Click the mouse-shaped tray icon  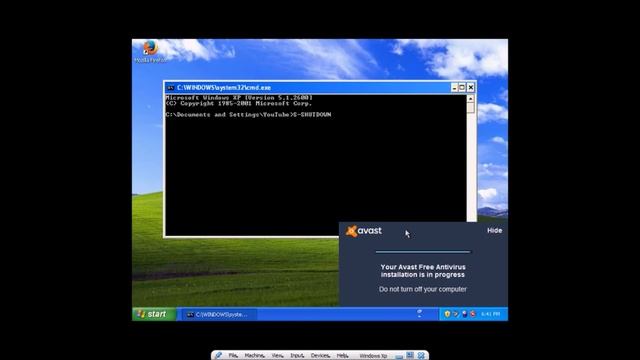pyautogui.click(x=464, y=314)
